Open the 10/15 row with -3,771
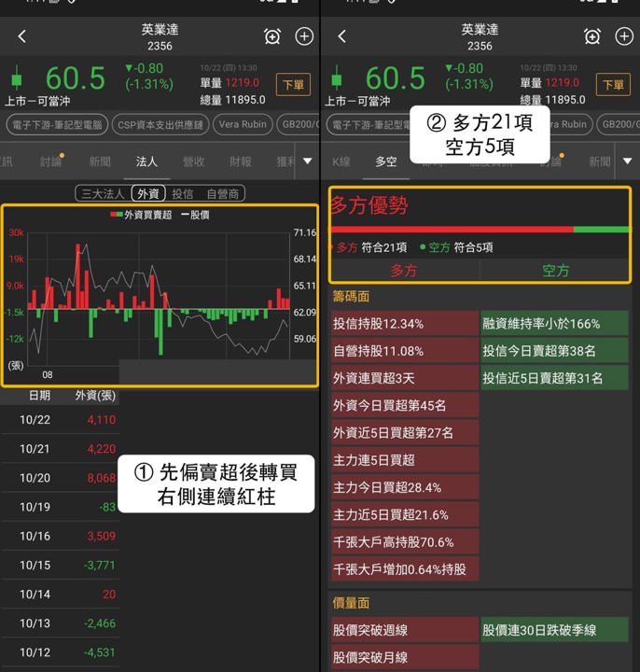 61,566
